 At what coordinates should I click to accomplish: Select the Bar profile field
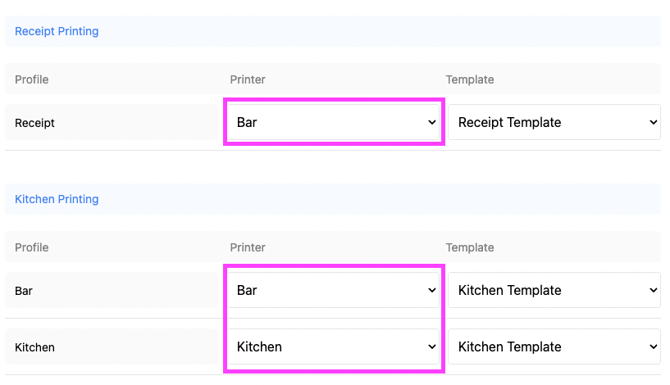click(112, 290)
